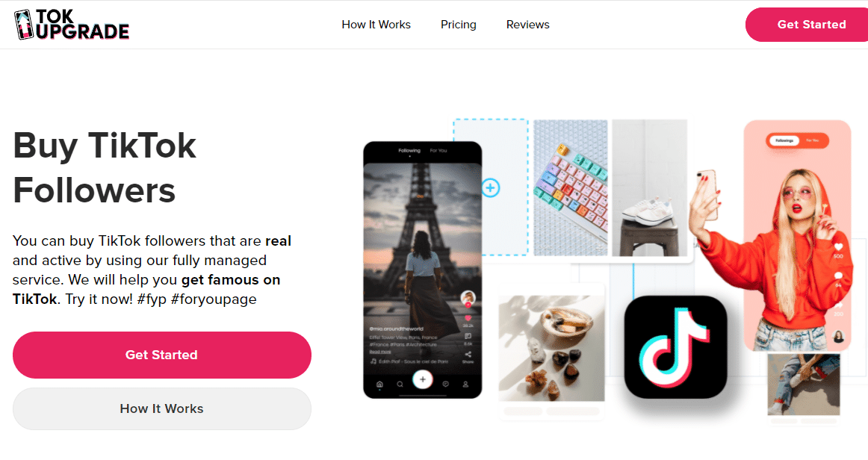
Task: Tap the white plus button in phone mockup
Action: (422, 379)
